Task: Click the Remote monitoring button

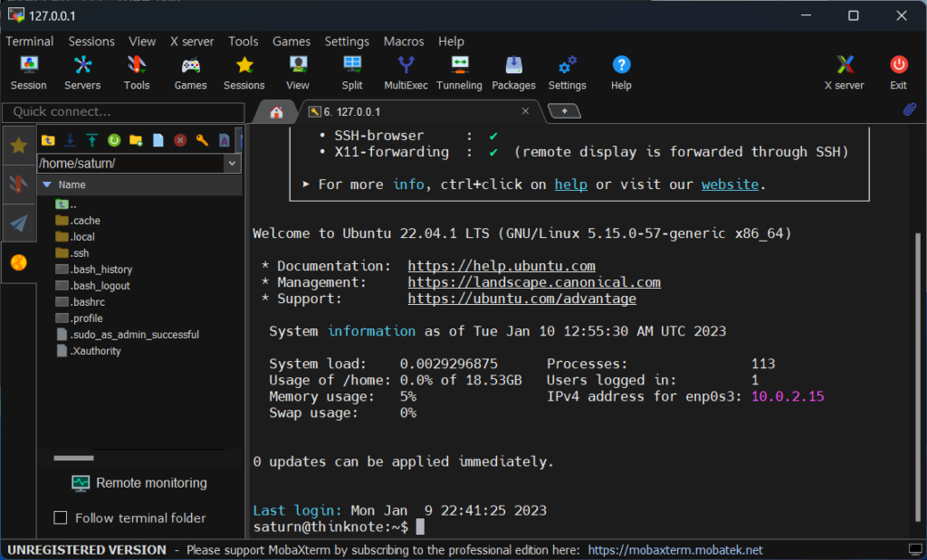Action: [139, 482]
